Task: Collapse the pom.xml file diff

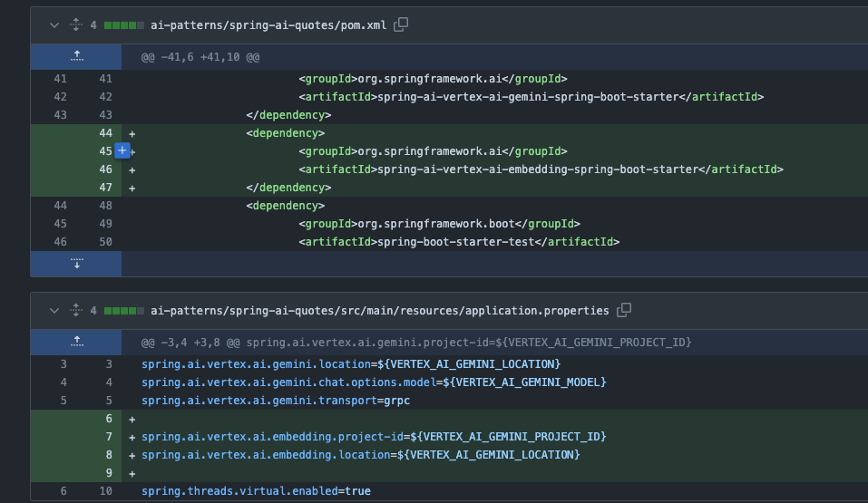Action: pos(54,25)
